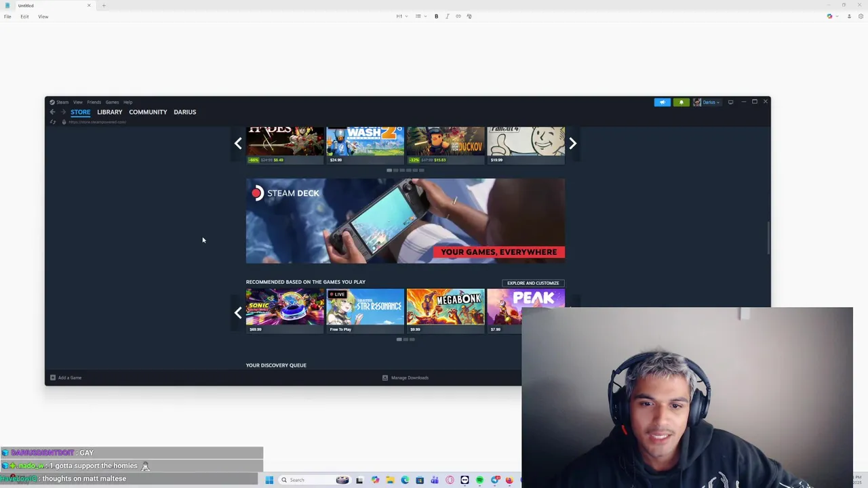Open Manage Downloads in Steam
The image size is (868, 488).
coord(405,378)
